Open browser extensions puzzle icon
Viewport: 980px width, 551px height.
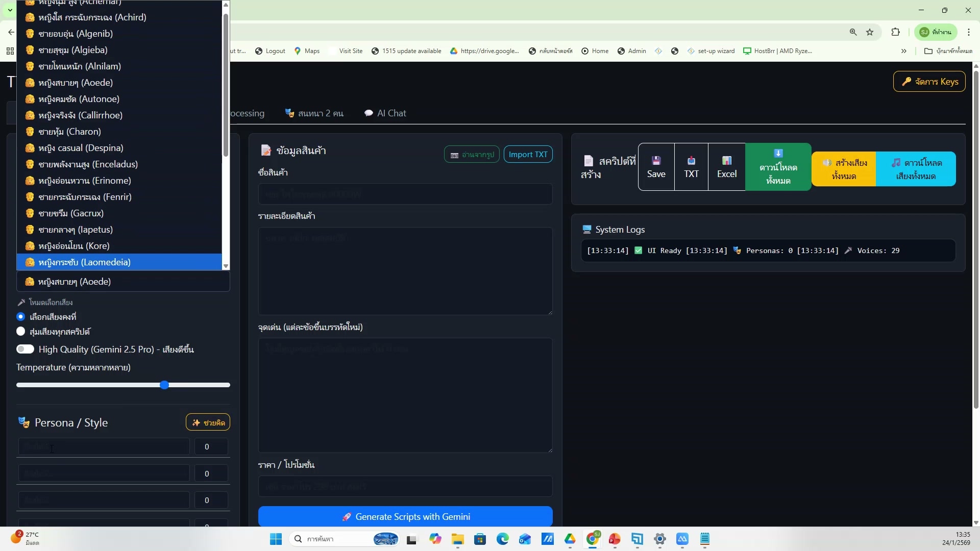[x=895, y=32]
